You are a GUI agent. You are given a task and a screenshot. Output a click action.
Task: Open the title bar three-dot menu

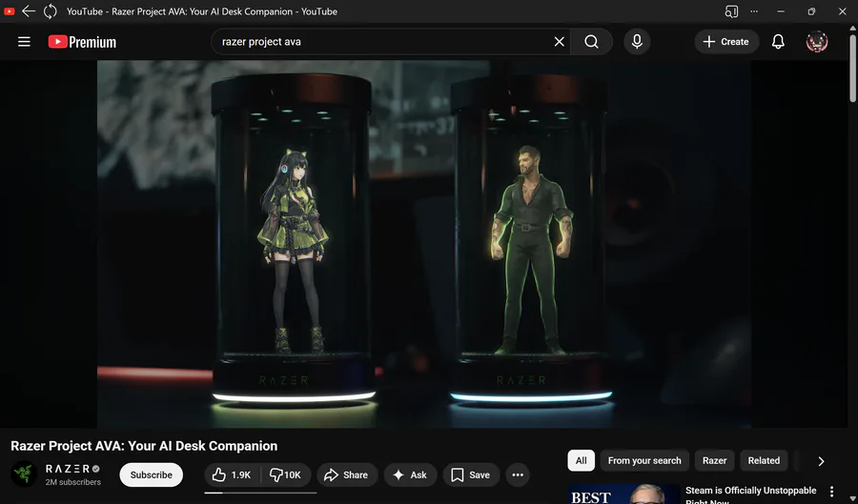(754, 10)
